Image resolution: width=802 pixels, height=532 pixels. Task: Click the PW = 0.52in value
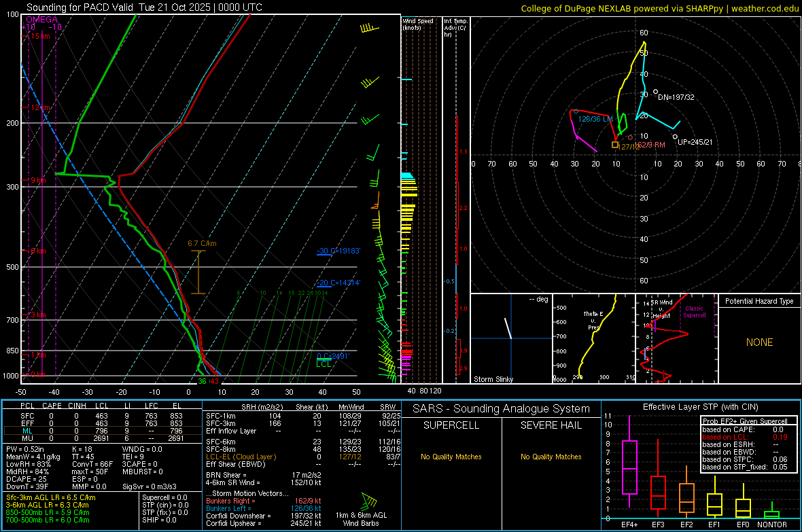point(25,449)
